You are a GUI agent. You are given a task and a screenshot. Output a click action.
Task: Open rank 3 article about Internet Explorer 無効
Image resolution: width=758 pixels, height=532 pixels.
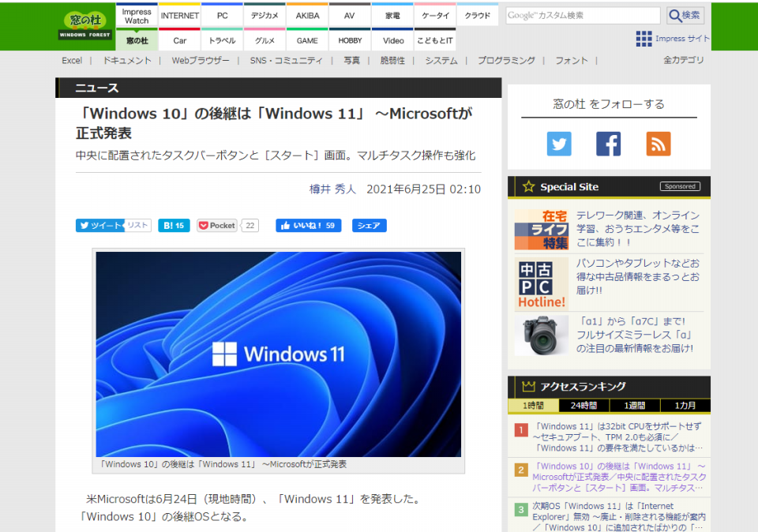619,516
